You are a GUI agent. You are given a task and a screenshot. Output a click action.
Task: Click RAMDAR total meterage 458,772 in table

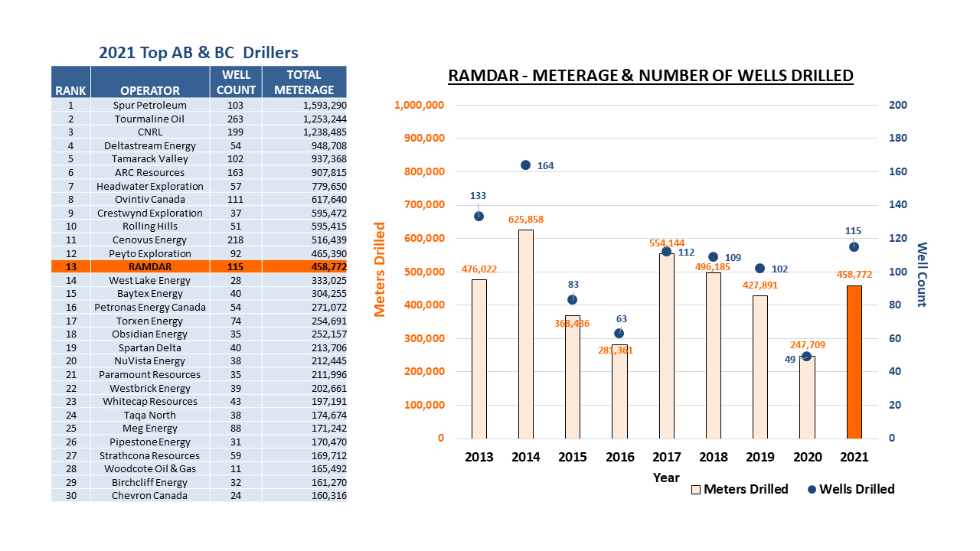[x=328, y=267]
